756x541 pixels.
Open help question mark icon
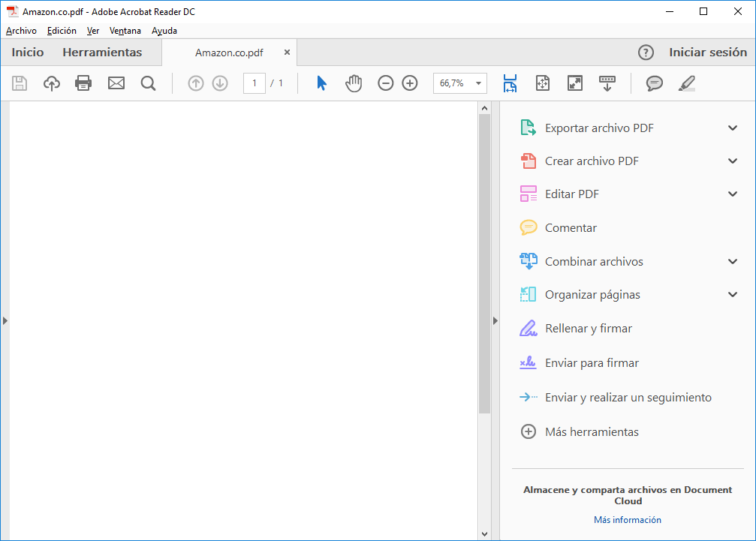coord(646,53)
